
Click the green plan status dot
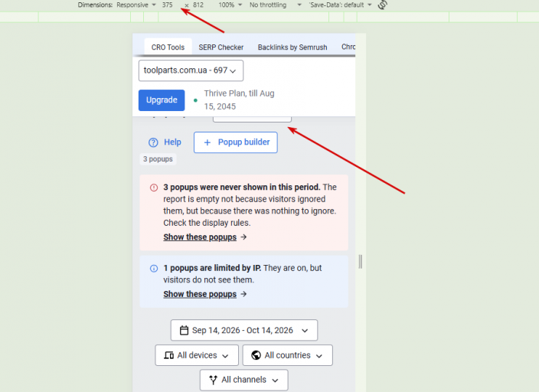[x=195, y=100]
